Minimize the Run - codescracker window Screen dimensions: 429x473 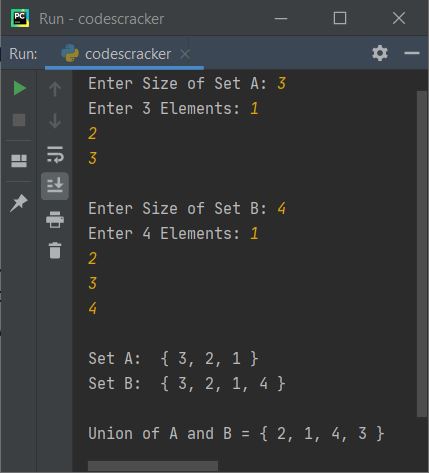click(x=281, y=19)
